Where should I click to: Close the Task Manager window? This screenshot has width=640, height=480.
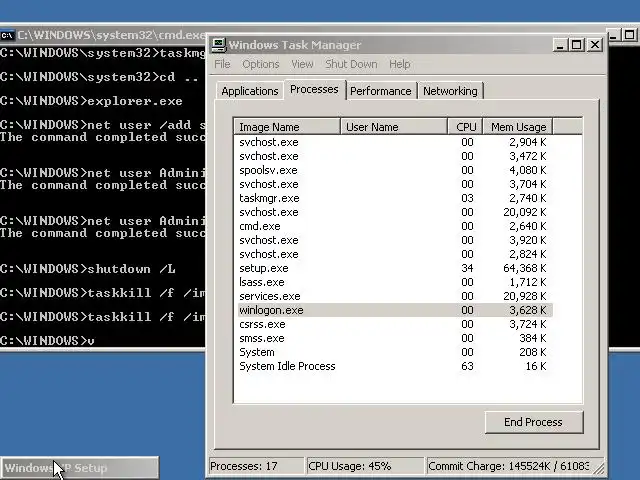(x=595, y=44)
